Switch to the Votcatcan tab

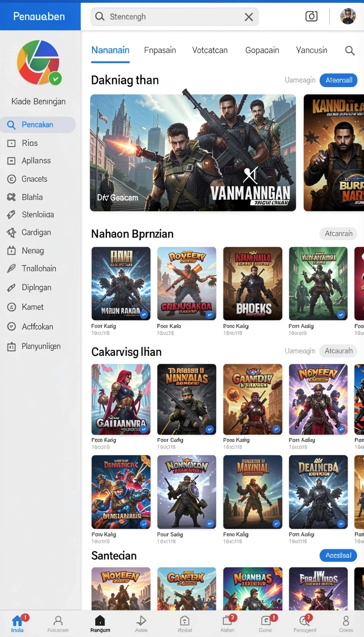point(210,50)
